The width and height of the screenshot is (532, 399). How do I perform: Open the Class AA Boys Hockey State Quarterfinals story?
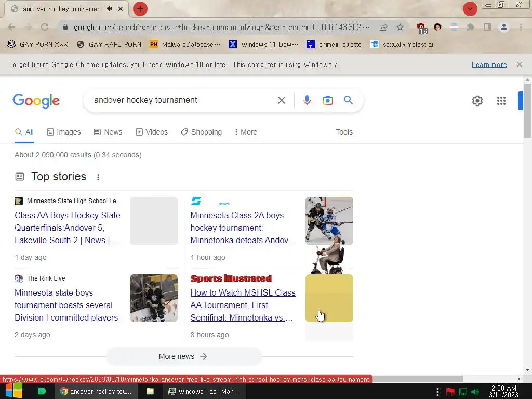point(68,228)
